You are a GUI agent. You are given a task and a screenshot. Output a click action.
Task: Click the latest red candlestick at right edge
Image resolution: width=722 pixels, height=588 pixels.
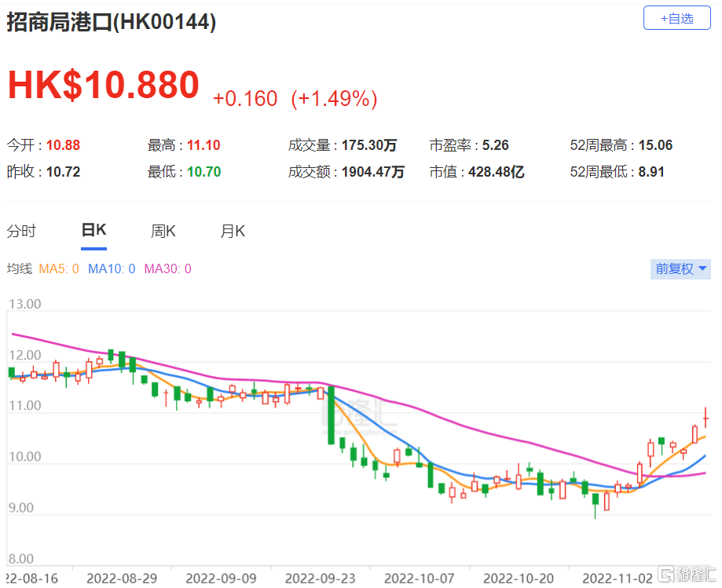[706, 418]
